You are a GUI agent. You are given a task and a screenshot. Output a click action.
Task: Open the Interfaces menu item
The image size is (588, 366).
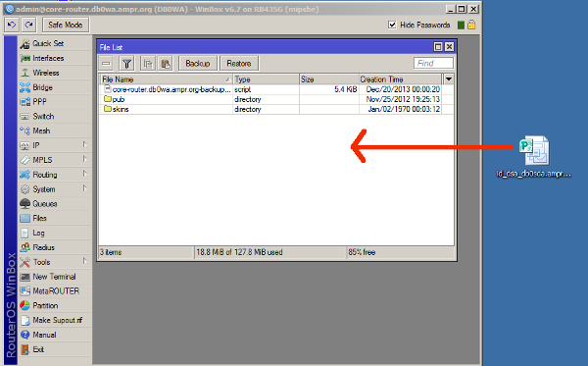click(x=55, y=58)
